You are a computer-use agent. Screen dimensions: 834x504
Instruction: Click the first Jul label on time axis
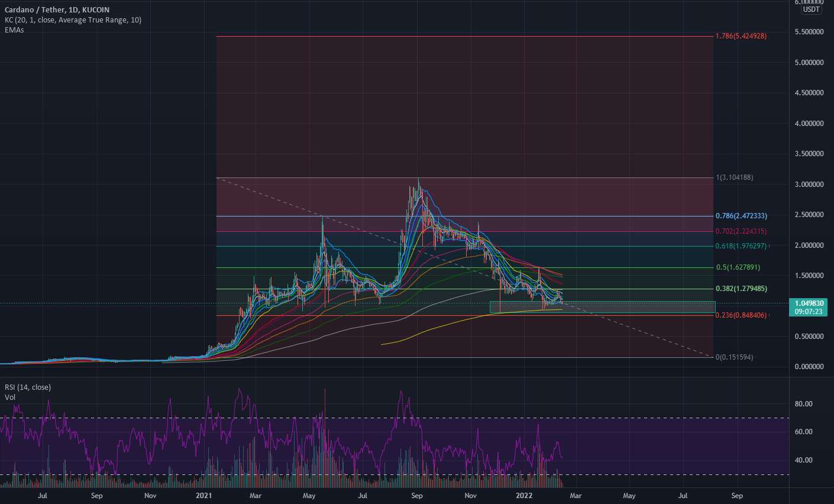pyautogui.click(x=43, y=496)
